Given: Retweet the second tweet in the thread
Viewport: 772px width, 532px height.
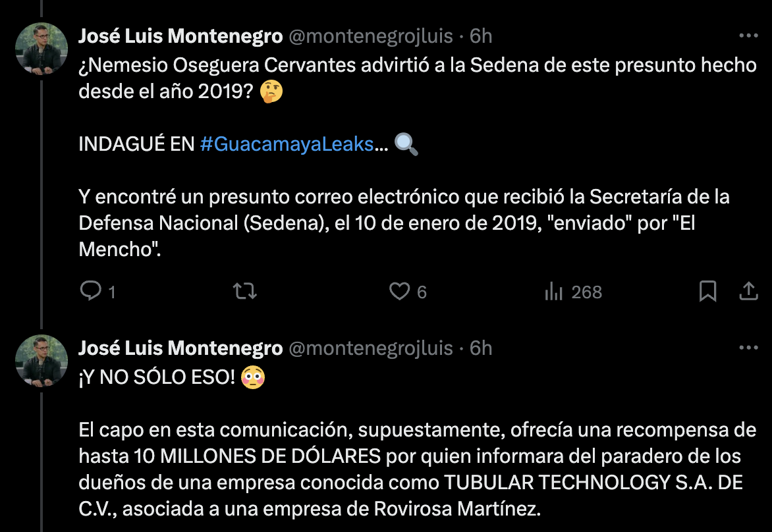Looking at the screenshot, I should point(244,530).
